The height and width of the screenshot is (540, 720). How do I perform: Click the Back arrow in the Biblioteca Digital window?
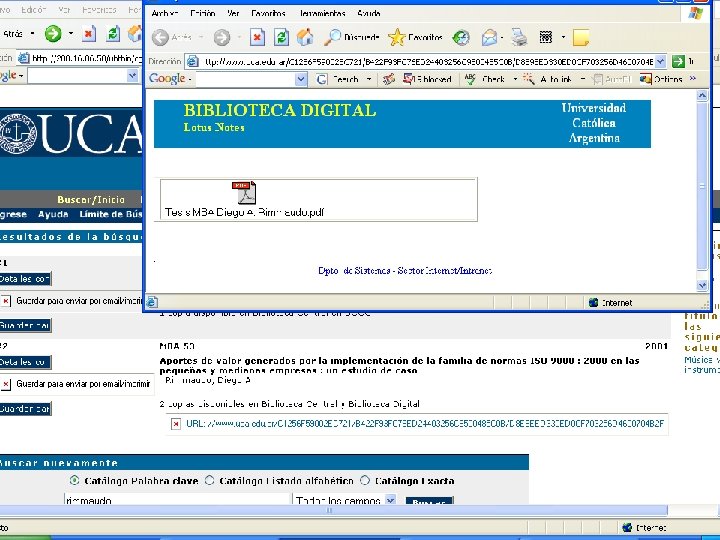[160, 37]
